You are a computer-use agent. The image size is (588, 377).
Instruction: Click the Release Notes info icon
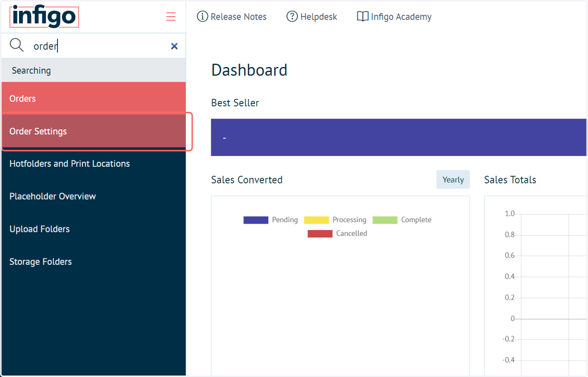(202, 17)
